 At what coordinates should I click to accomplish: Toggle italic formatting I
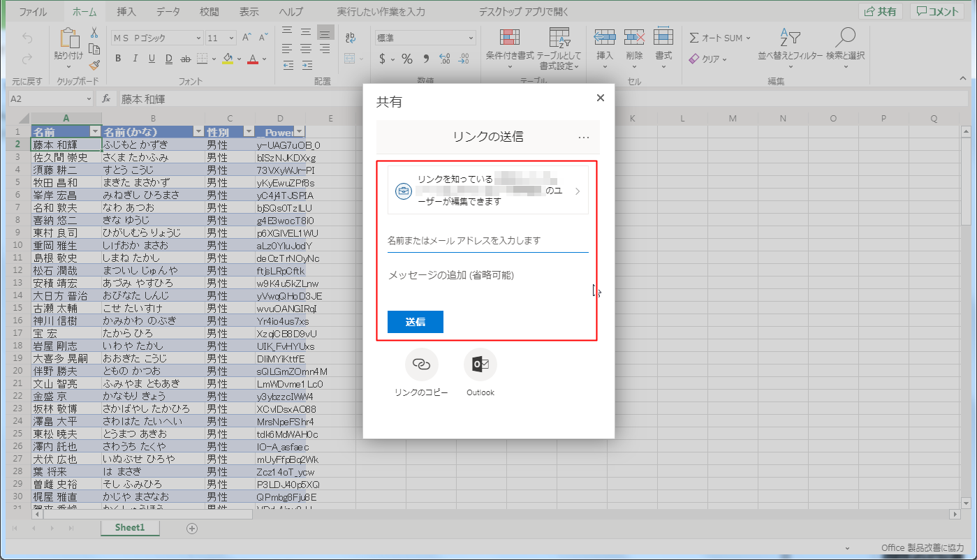coord(135,59)
